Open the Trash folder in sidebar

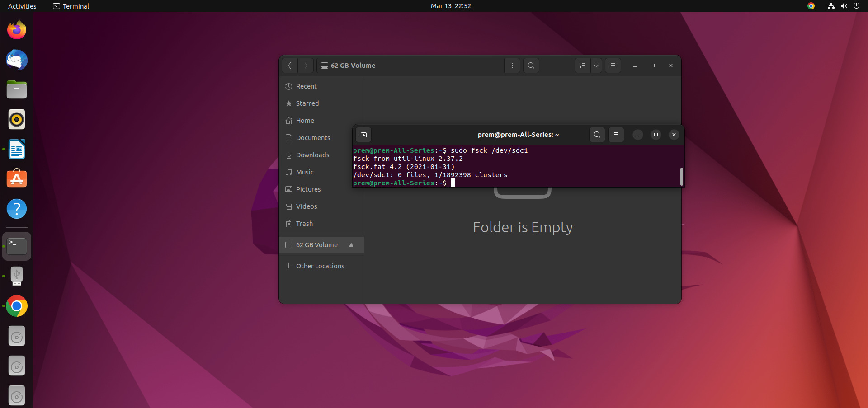pyautogui.click(x=304, y=224)
